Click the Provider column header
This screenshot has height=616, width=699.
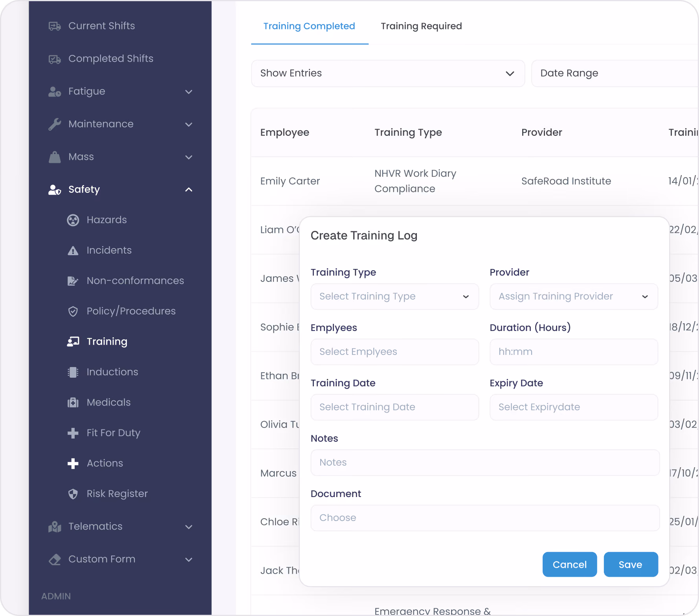(542, 133)
